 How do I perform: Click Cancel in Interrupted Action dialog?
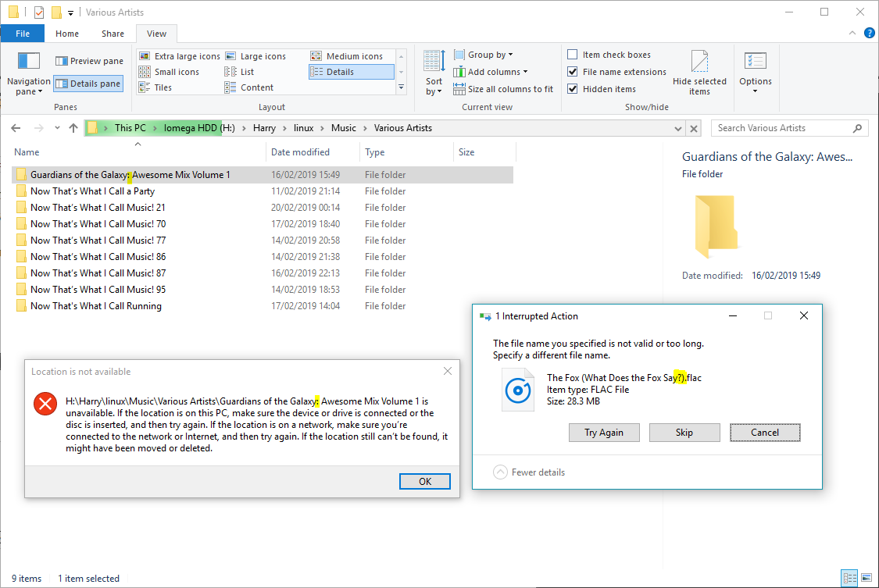(x=765, y=433)
